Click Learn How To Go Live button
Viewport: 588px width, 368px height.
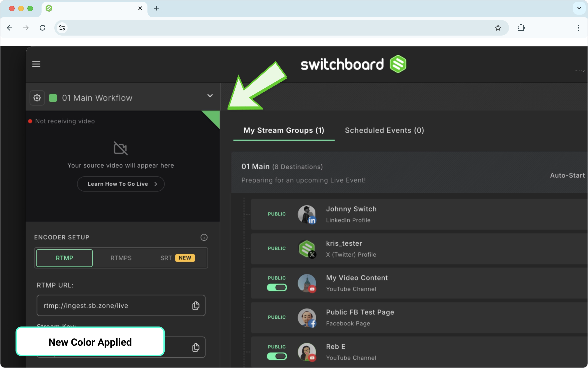point(121,184)
